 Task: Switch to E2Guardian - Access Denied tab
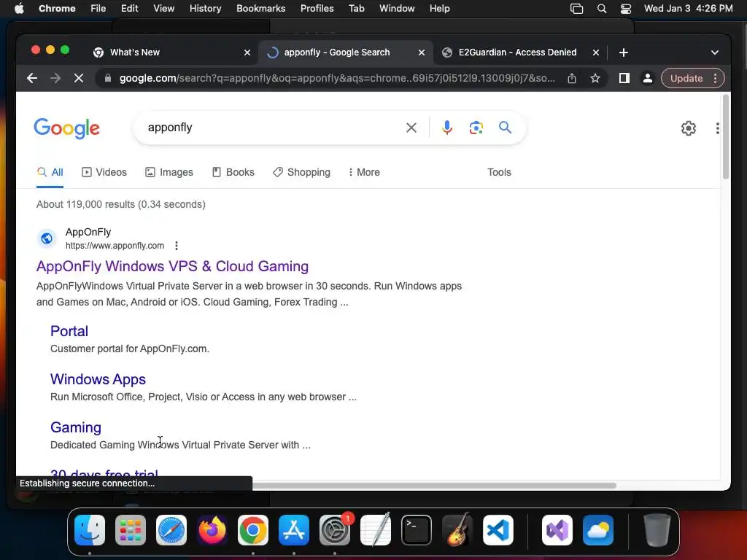tap(517, 52)
